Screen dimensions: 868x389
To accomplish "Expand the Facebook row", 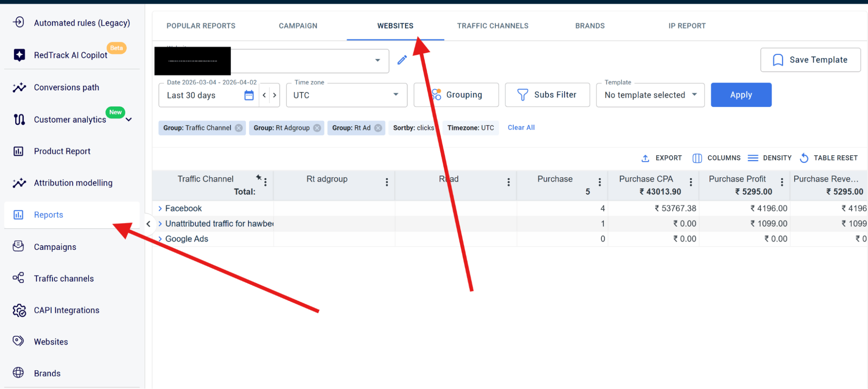I will tap(160, 209).
